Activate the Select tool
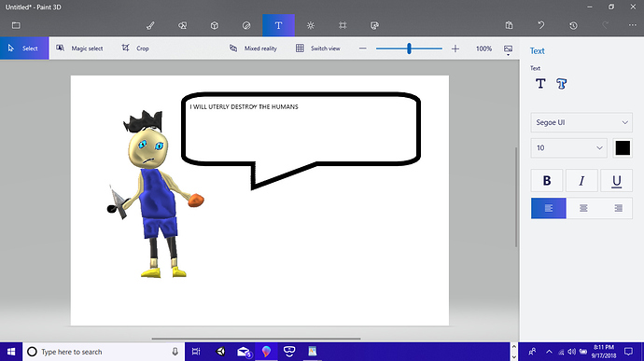Screen dimensions: 644x361 tap(24, 49)
